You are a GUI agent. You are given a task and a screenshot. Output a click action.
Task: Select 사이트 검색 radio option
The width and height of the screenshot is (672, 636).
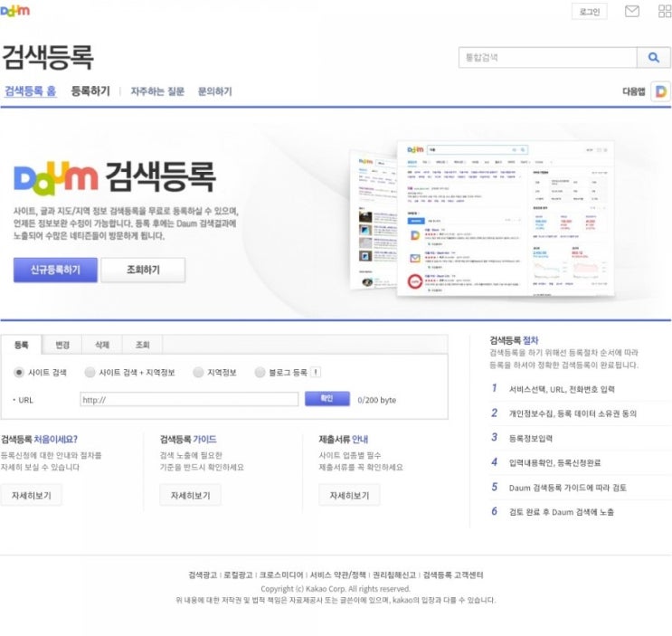[x=18, y=373]
